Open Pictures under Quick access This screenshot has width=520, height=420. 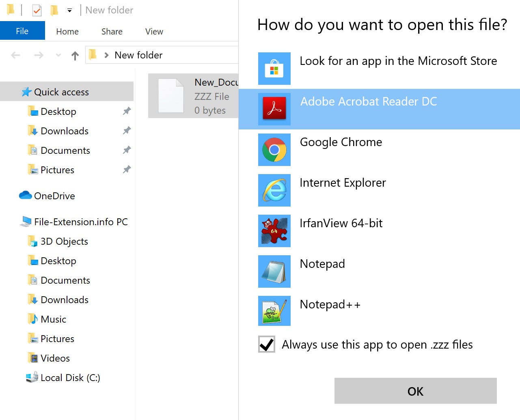(57, 170)
